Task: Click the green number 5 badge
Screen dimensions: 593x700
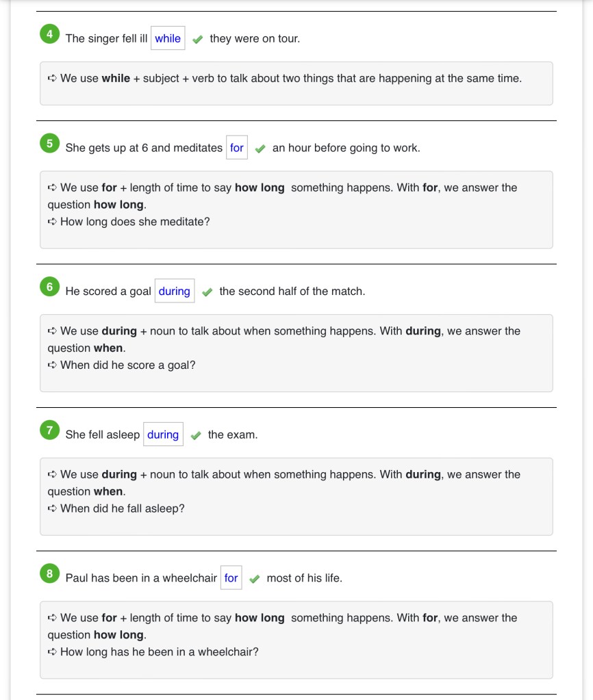Action: click(49, 144)
